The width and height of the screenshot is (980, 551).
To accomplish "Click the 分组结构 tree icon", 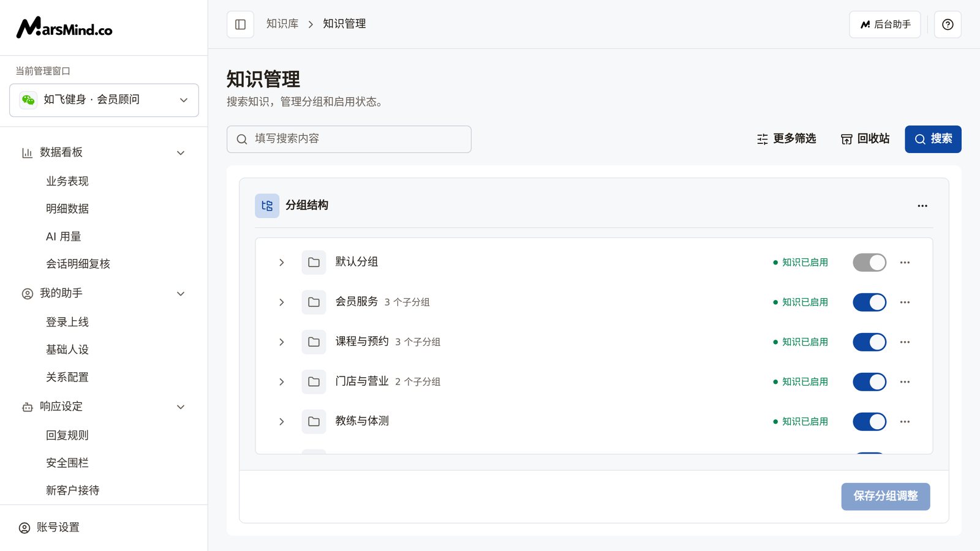I will coord(267,206).
